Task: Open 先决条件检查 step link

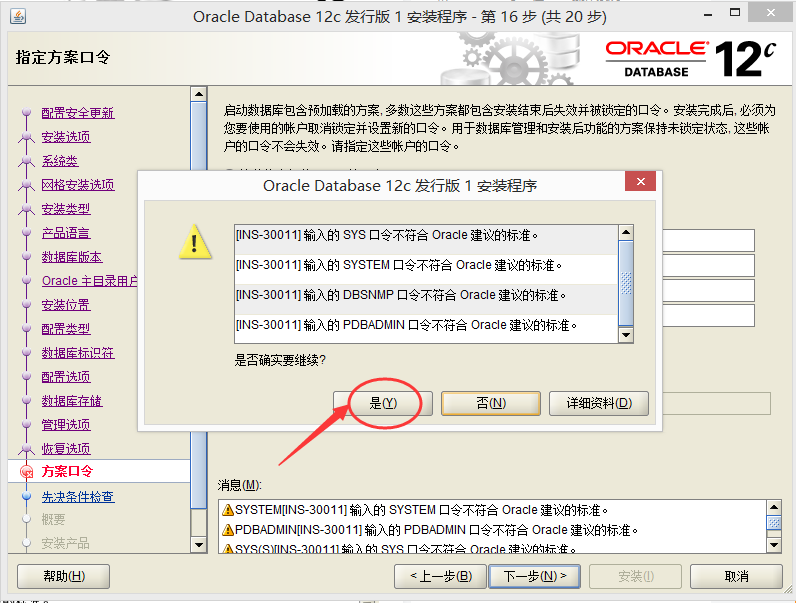Action: (x=78, y=497)
